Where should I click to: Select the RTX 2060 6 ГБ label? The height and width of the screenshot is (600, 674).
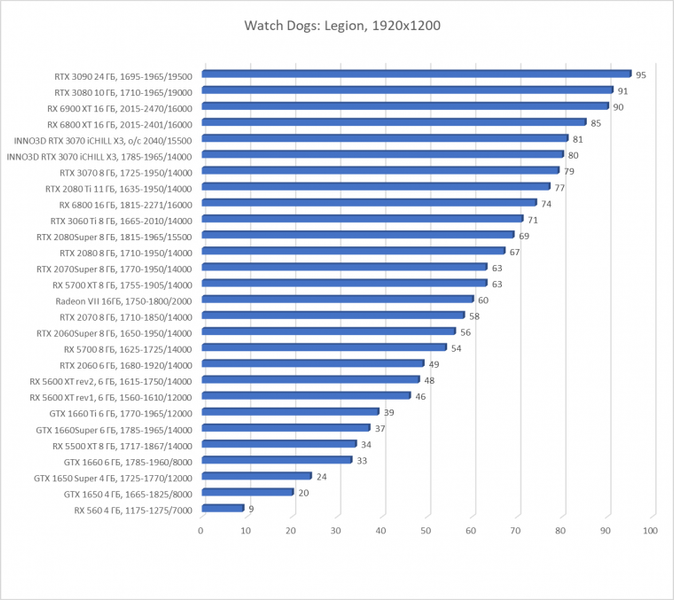pos(126,366)
